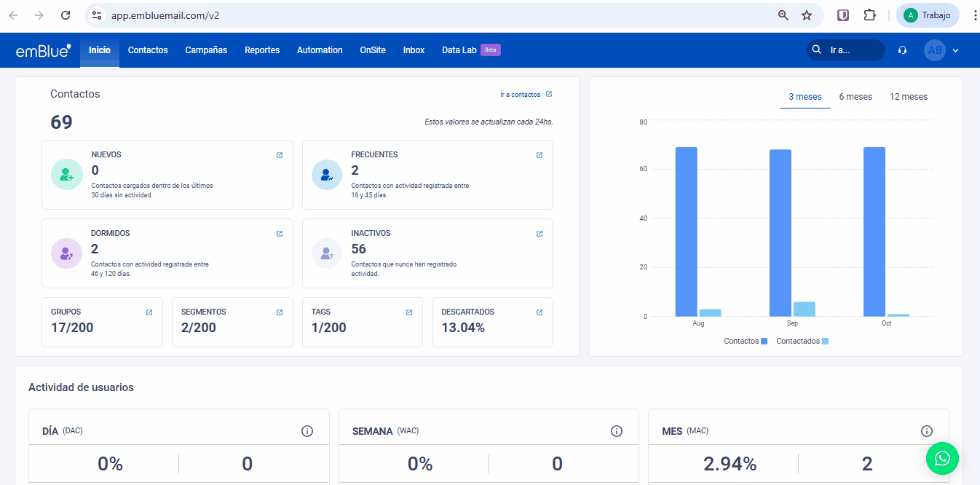The image size is (980, 485).
Task: Click info icon on MES (MAC) card
Action: click(x=927, y=431)
